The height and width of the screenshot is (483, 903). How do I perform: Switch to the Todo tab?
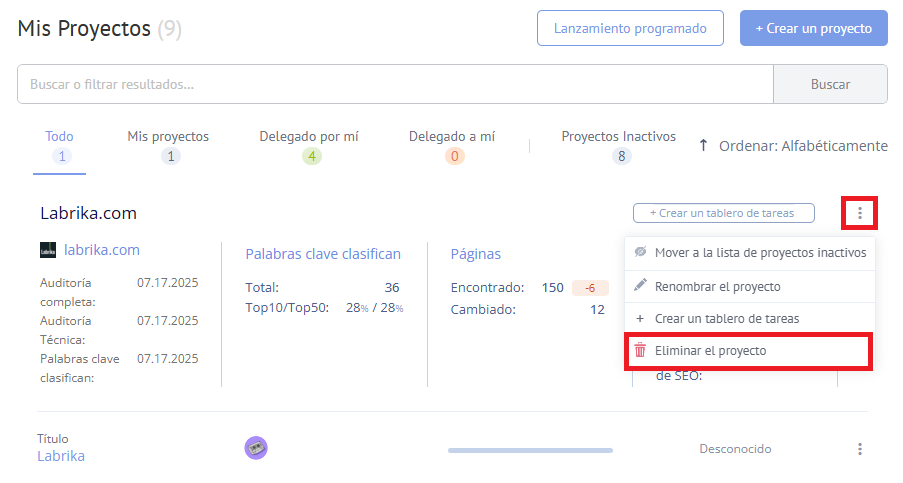click(x=59, y=146)
